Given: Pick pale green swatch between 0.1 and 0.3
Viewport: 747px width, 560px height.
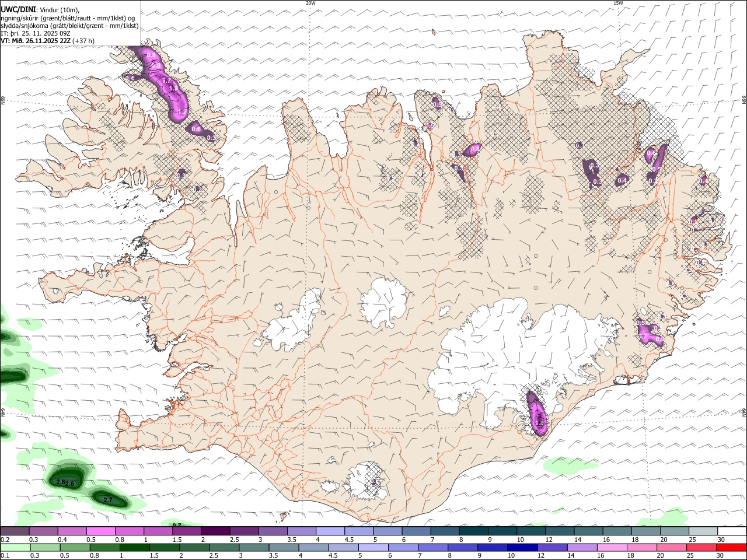Looking at the screenshot, I should 15,547.
